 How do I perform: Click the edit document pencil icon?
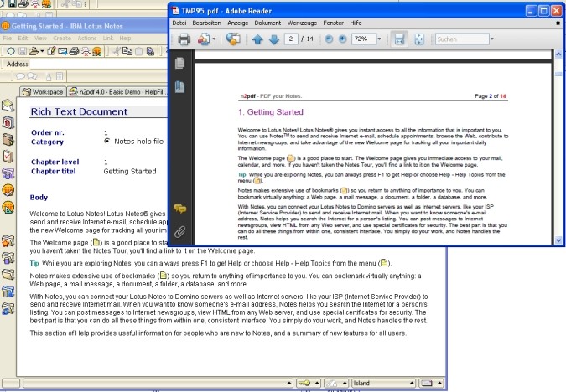pyautogui.click(x=51, y=51)
